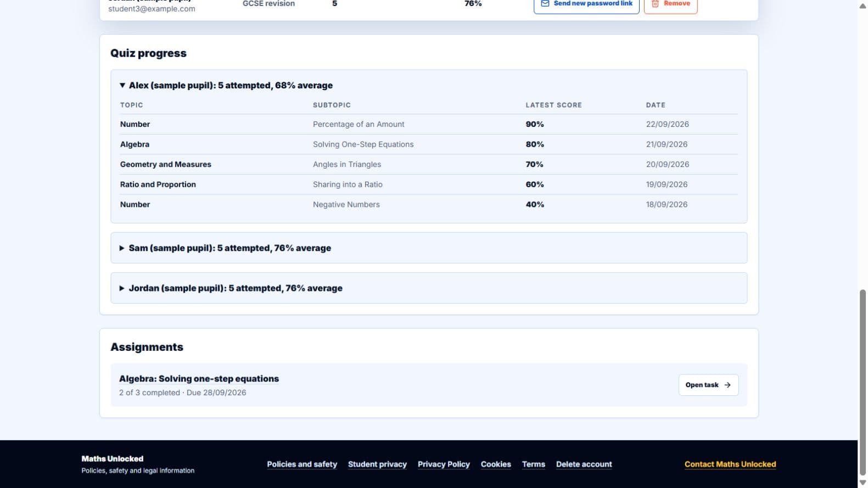Click the trash icon on Remove button
Image resolution: width=868 pixels, height=488 pixels.
tap(655, 3)
